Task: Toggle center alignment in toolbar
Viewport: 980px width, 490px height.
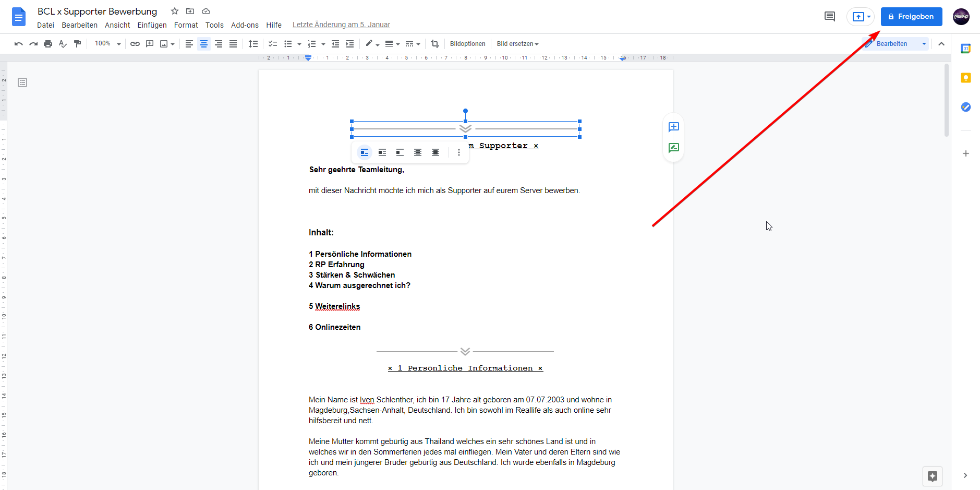Action: (x=204, y=44)
